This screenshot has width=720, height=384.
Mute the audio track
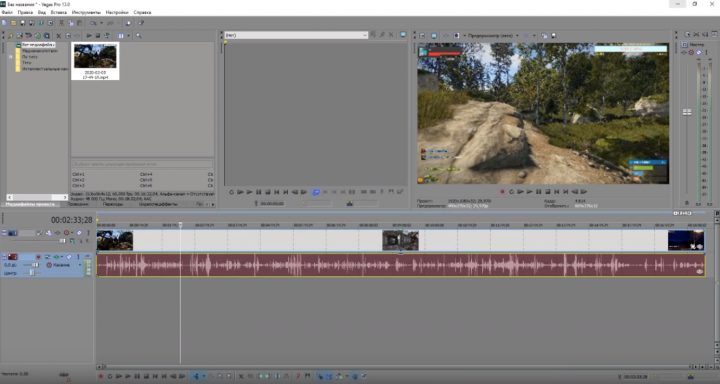[69, 257]
